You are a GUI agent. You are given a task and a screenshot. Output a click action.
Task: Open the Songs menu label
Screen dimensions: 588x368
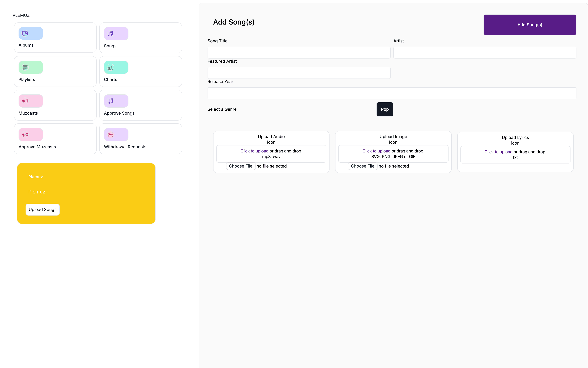tap(110, 46)
